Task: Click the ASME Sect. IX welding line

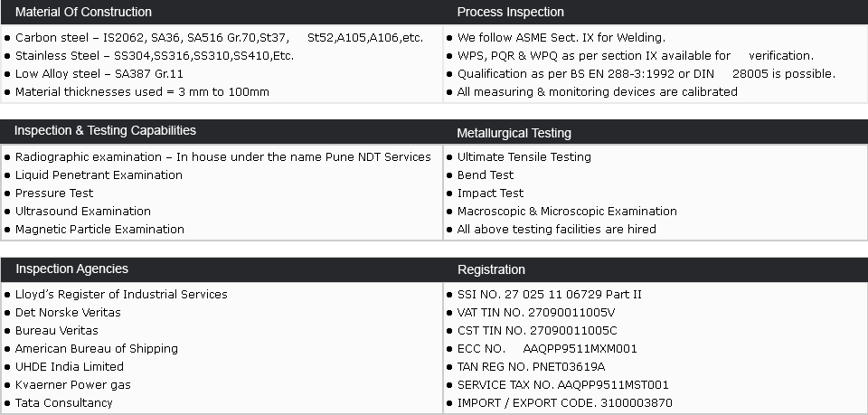Action: [561, 38]
